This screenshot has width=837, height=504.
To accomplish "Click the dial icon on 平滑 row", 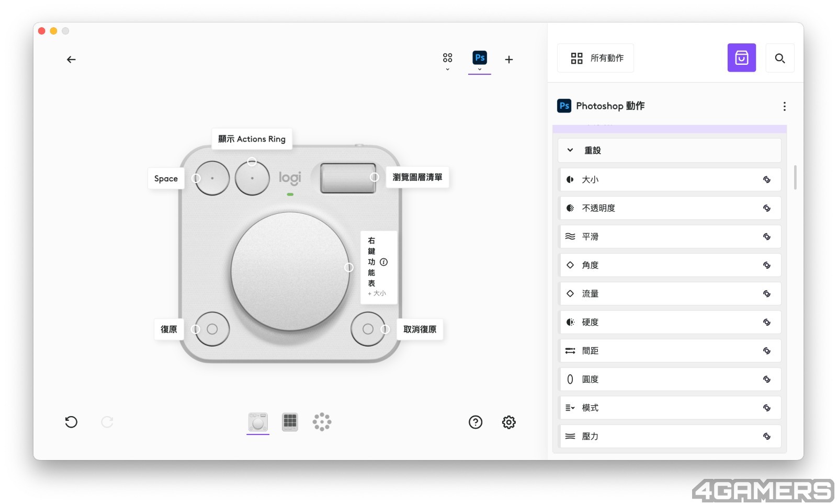I will point(766,236).
